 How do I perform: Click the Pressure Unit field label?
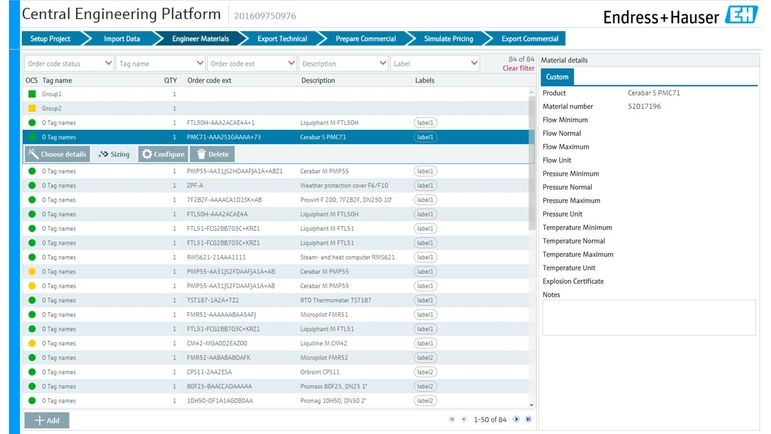(562, 214)
